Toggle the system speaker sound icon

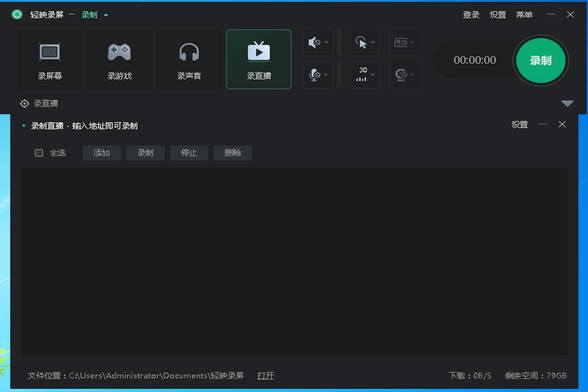pyautogui.click(x=314, y=43)
